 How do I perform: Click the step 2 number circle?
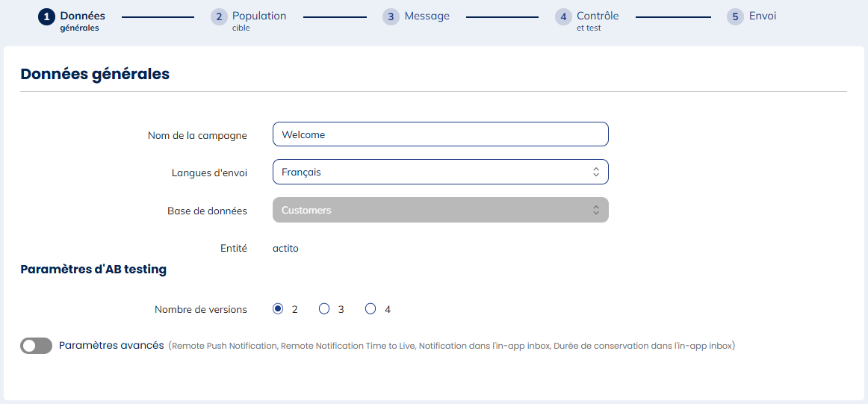(x=219, y=17)
